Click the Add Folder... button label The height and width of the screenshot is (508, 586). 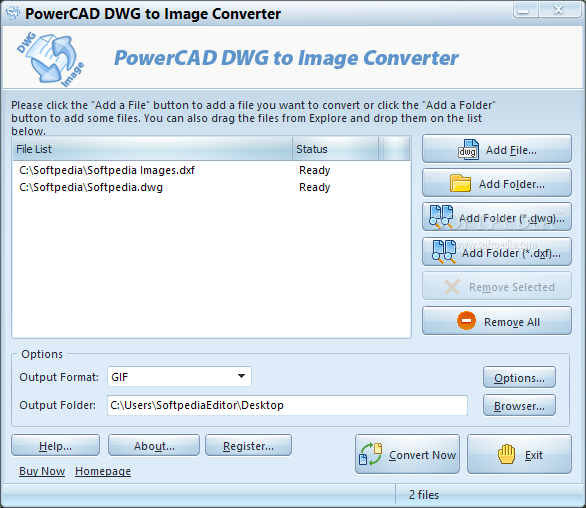coord(512,184)
